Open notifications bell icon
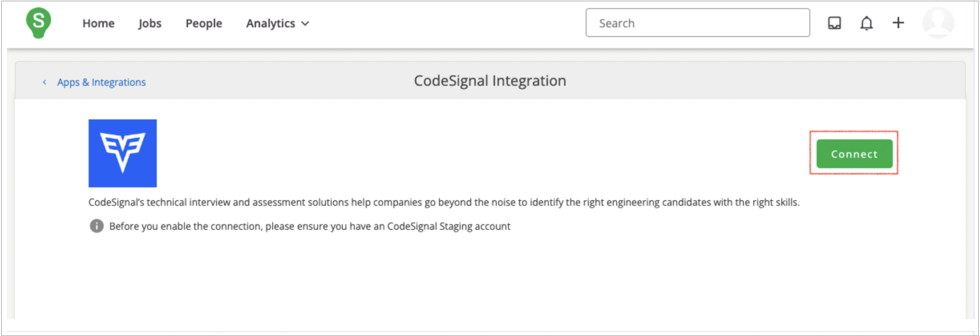The image size is (980, 336). click(866, 23)
